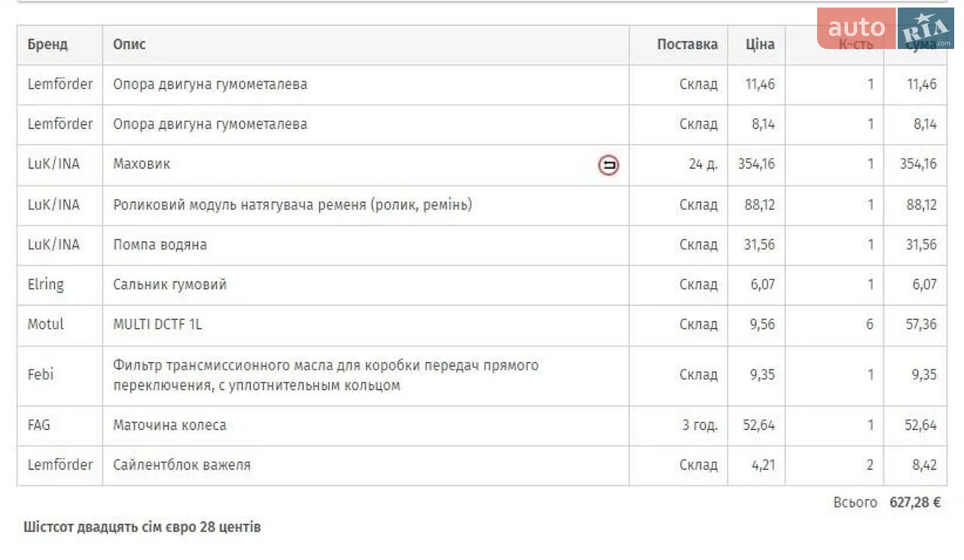Viewport: 964px width, 560px height.
Task: Click quantity 6 in the Motul row
Action: coord(870,324)
